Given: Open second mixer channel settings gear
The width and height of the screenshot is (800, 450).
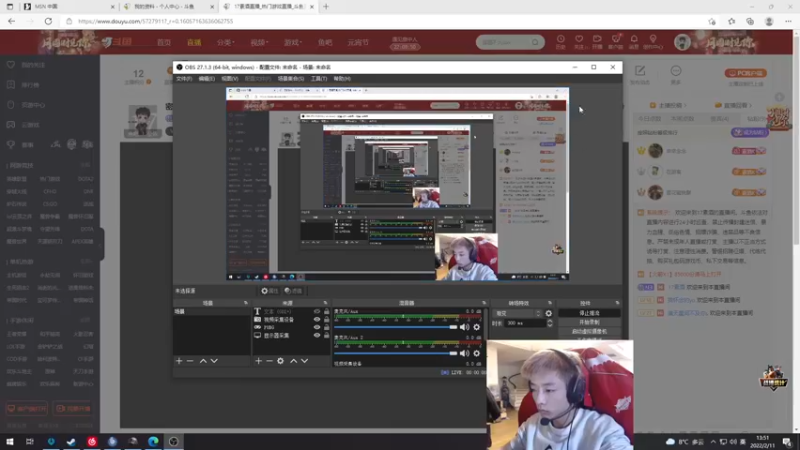Looking at the screenshot, I should (477, 353).
